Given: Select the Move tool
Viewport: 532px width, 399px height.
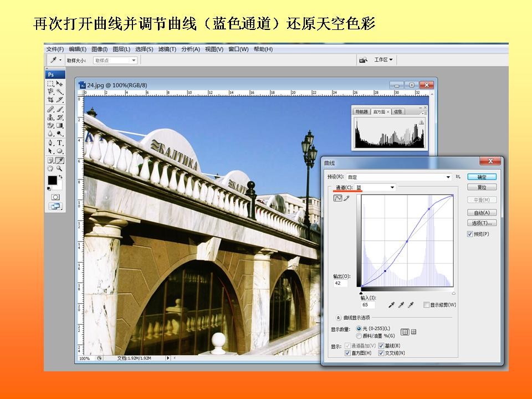Looking at the screenshot, I should 60,84.
